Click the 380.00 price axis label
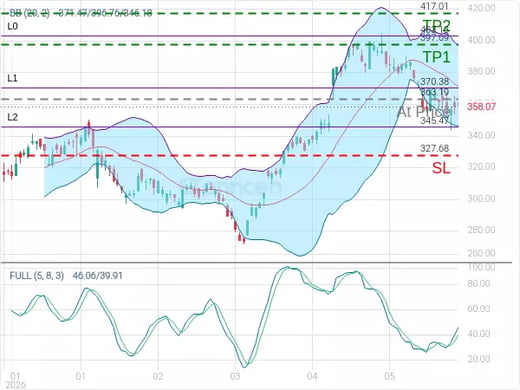 coord(481,71)
